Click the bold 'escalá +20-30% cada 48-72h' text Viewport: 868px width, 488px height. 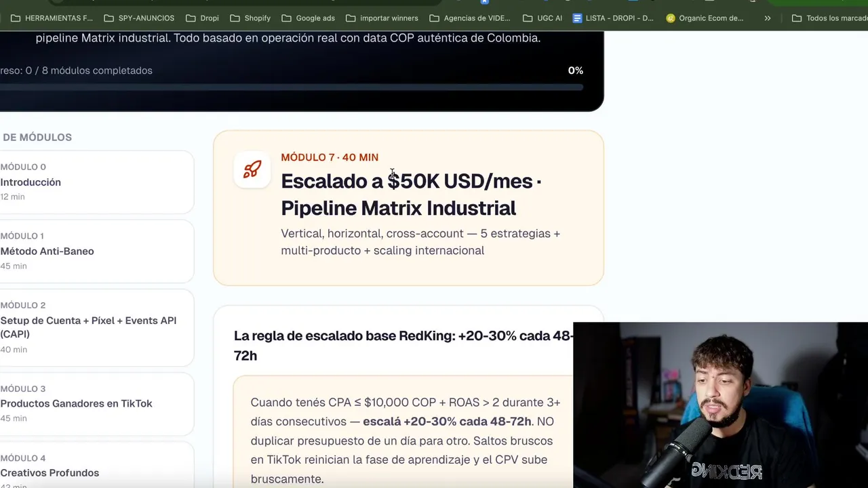(447, 422)
